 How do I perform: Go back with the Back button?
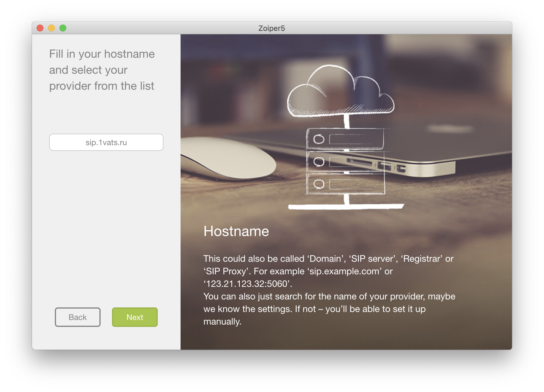pyautogui.click(x=77, y=317)
